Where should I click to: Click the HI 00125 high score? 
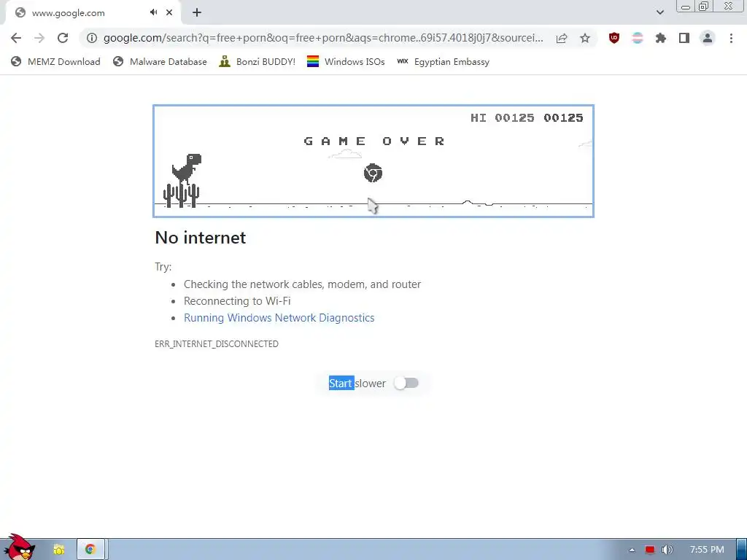(x=502, y=117)
